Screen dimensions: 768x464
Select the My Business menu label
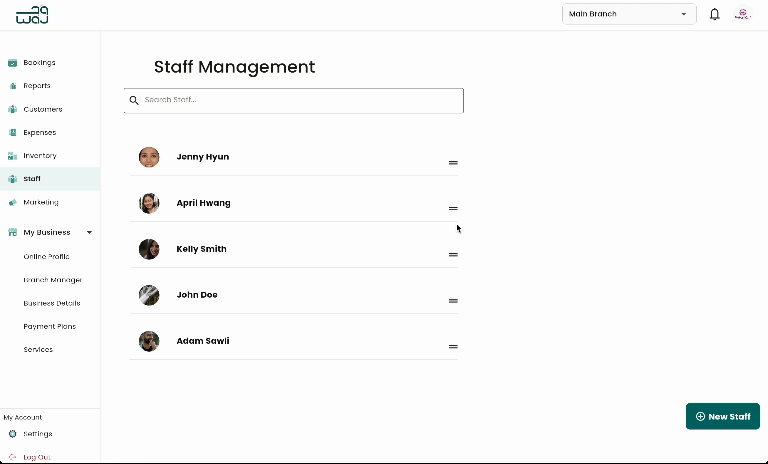coord(47,232)
